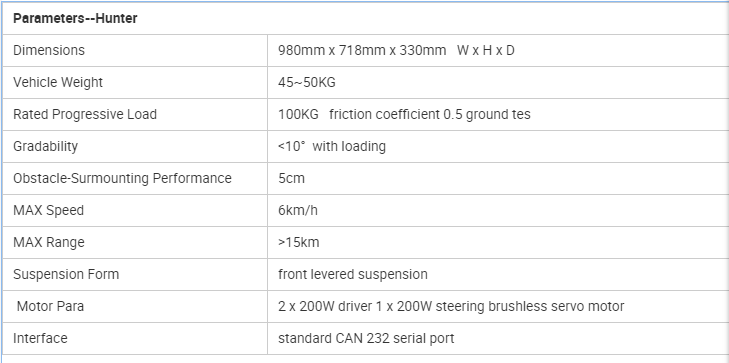Screen dimensions: 729x363
Task: Select the MAX Speed label
Action: point(48,211)
